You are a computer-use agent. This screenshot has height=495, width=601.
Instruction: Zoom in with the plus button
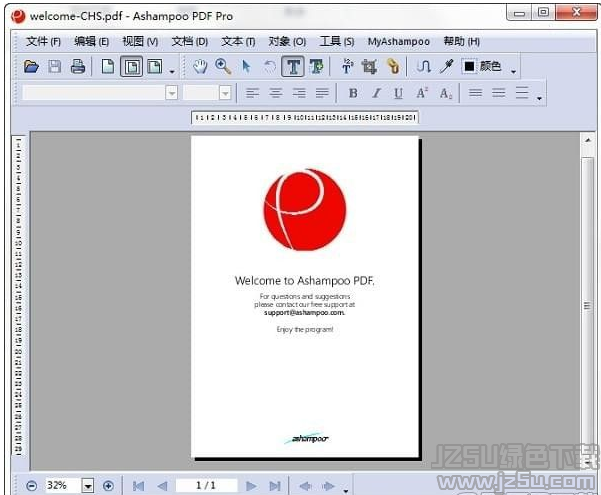pos(108,486)
